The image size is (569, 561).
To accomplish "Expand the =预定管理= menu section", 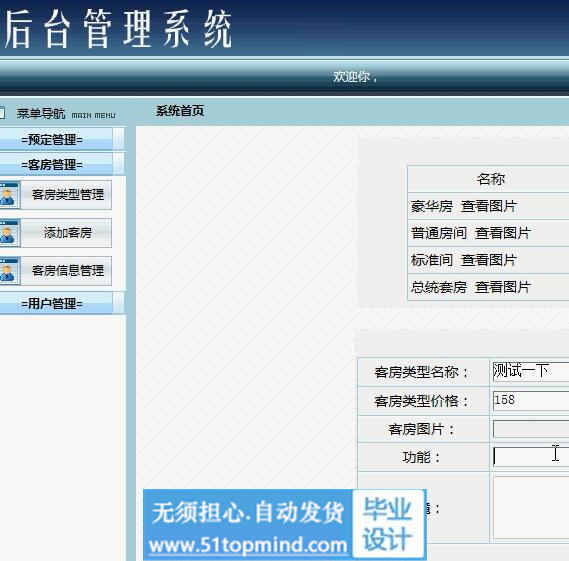I will 52,139.
